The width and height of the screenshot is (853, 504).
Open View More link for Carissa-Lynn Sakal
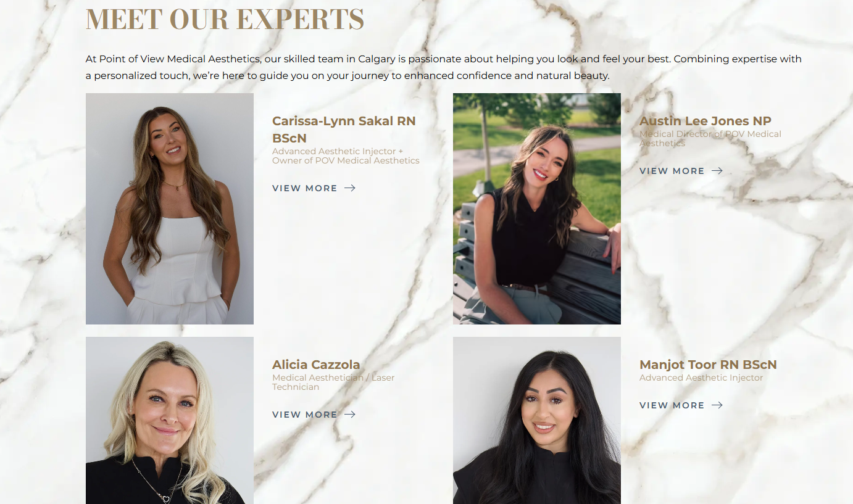pyautogui.click(x=314, y=188)
